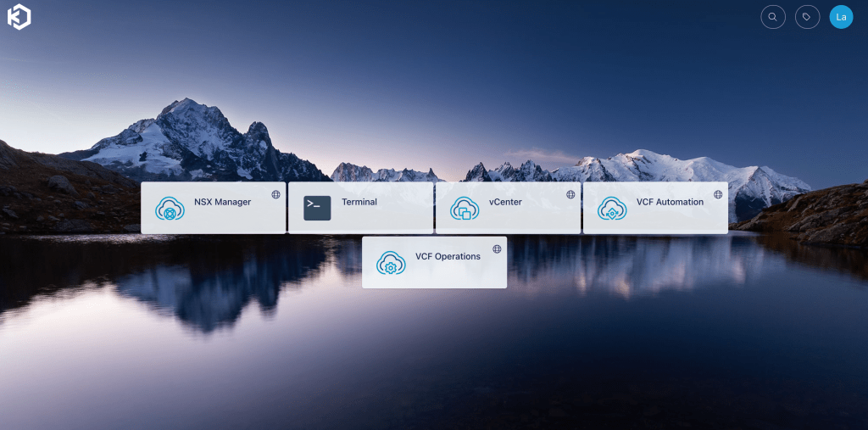Click the vCenter cloud icon

click(x=465, y=209)
